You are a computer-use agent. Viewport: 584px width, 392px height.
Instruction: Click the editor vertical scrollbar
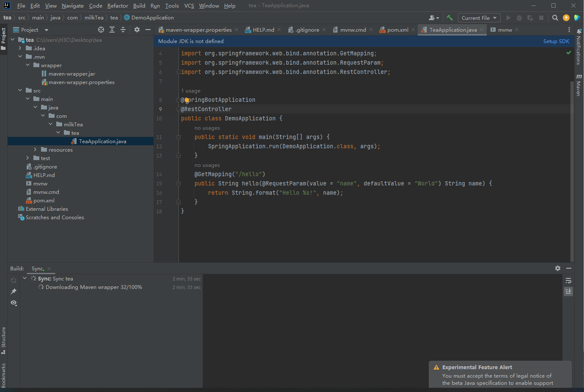[572, 169]
